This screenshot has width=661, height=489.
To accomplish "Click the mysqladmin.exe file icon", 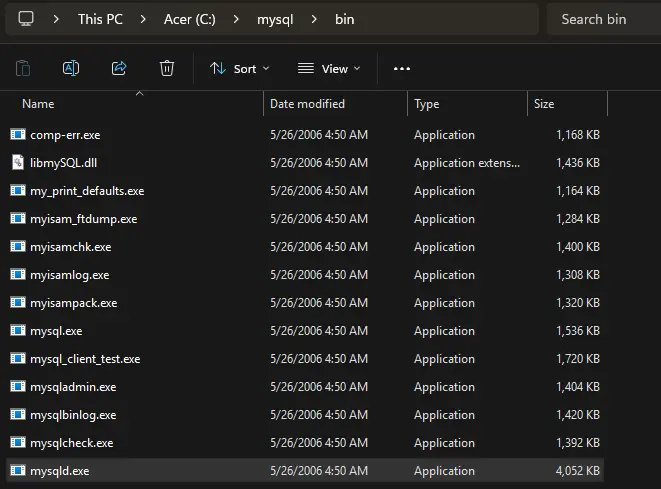I will (18, 386).
